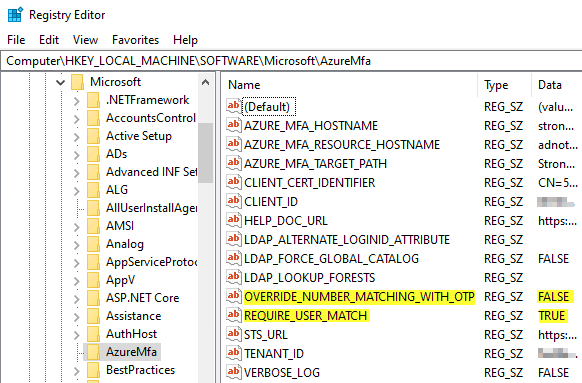Click the Microsoft folder icon in tree
The width and height of the screenshot is (582, 383).
click(x=78, y=82)
